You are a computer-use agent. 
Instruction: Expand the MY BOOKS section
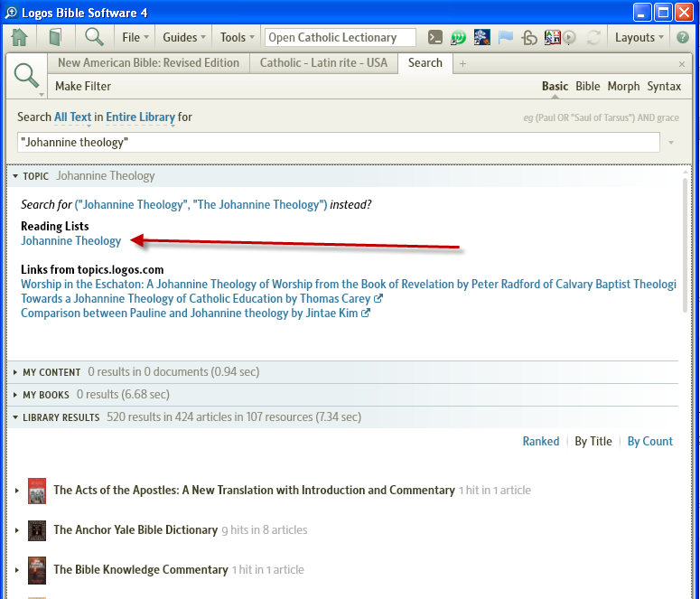pos(15,395)
